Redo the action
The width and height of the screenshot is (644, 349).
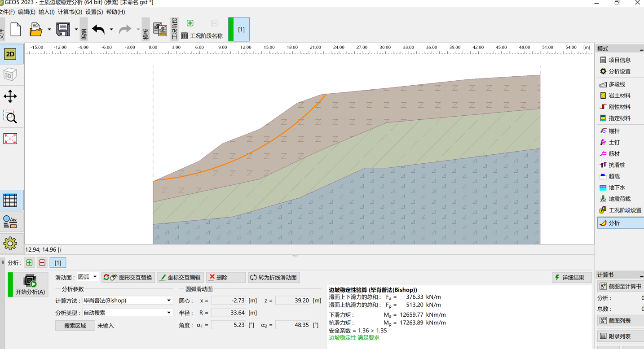click(125, 30)
